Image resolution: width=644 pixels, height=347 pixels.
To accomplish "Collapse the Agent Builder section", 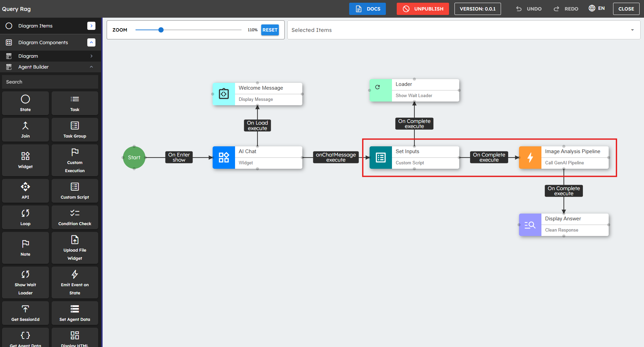I will coord(91,67).
